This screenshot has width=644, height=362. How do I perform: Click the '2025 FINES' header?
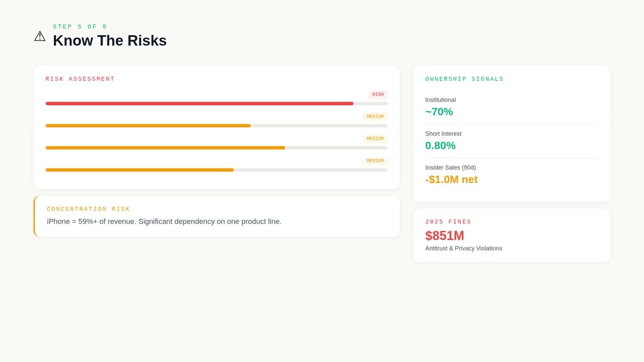(448, 222)
